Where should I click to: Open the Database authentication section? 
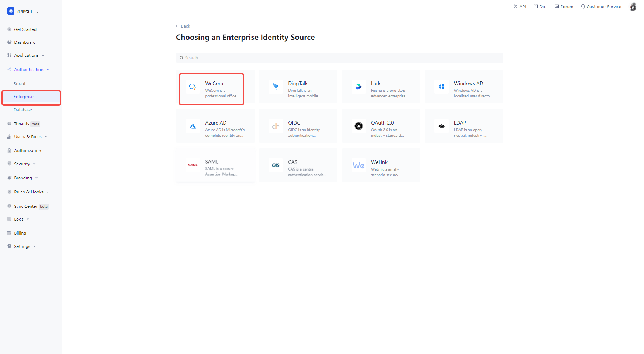pyautogui.click(x=22, y=109)
